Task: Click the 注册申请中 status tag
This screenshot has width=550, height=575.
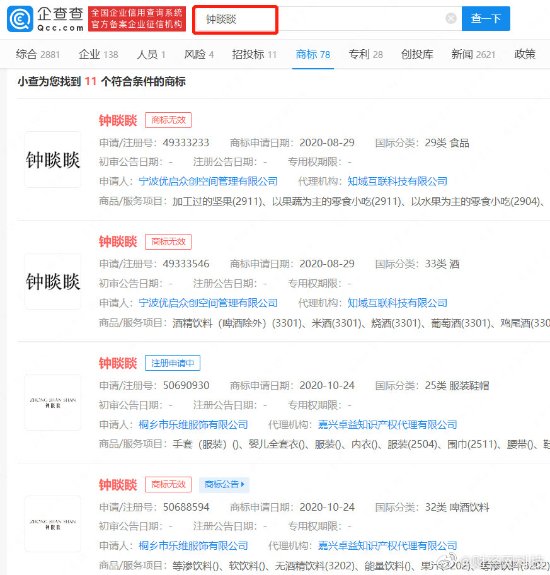Action: click(173, 363)
